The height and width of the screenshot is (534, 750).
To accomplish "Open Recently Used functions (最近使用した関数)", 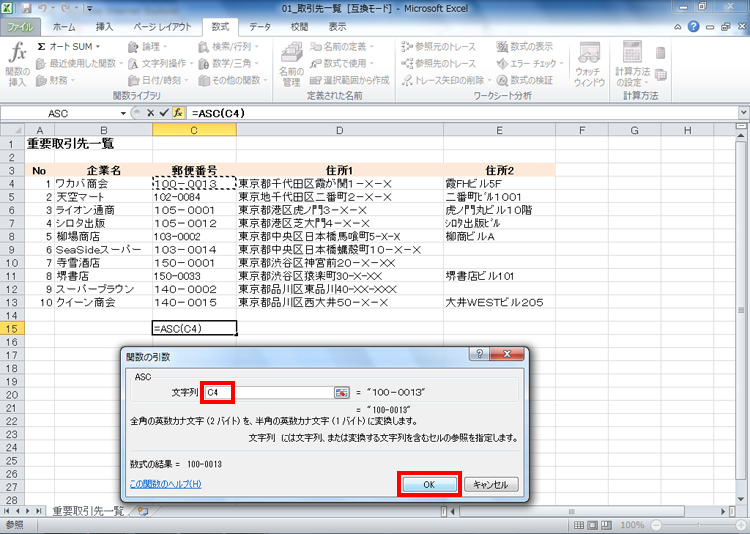I will (x=79, y=64).
